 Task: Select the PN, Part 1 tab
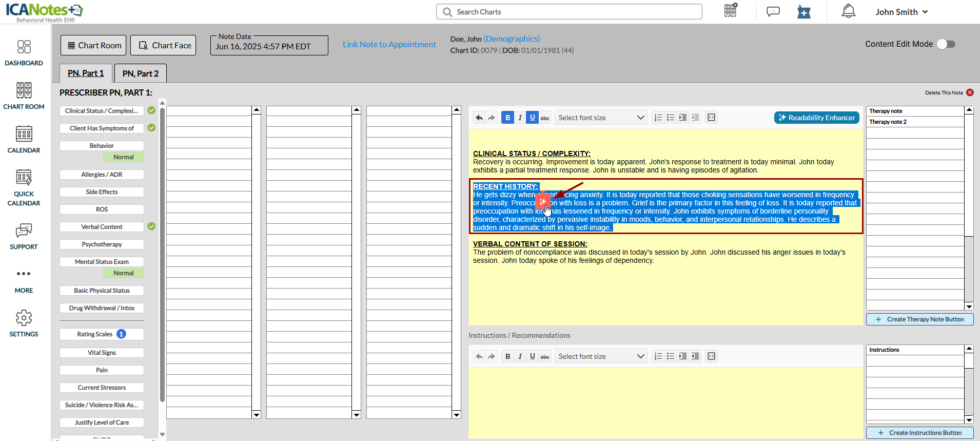(x=86, y=73)
